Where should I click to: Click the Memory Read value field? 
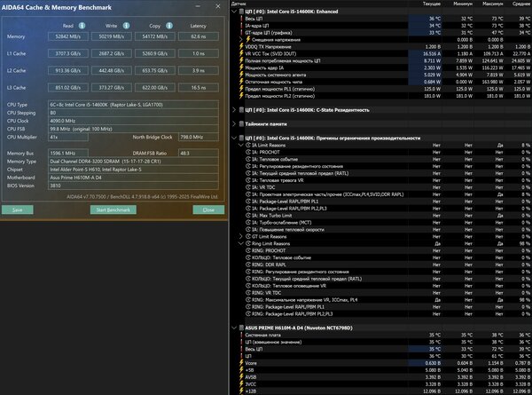coord(68,36)
